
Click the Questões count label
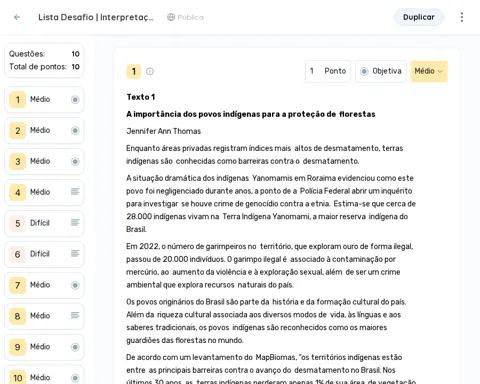click(27, 54)
